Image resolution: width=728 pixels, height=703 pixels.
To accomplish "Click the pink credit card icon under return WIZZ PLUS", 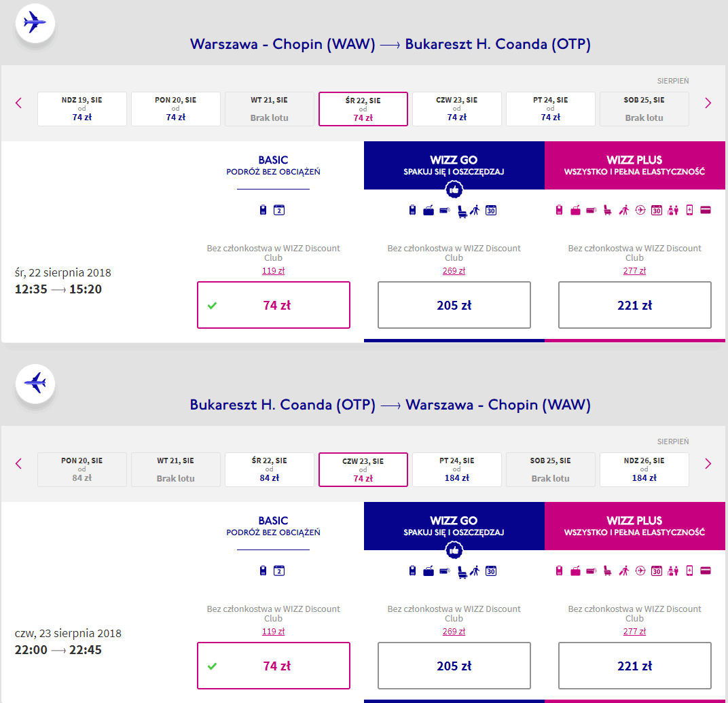I will pos(706,571).
